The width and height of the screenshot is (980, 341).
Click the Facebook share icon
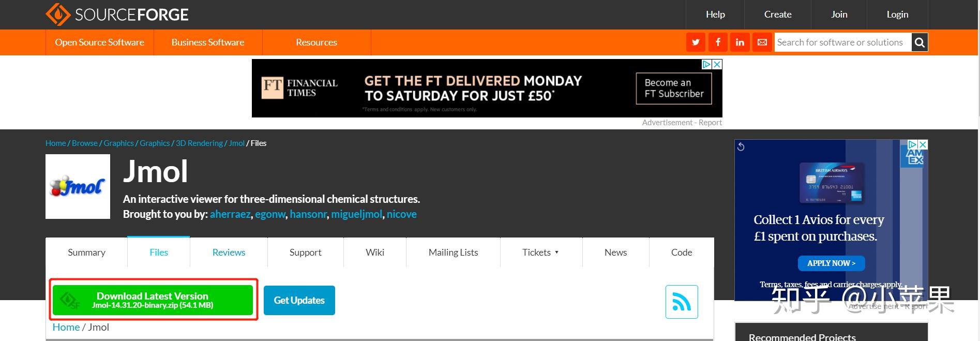coord(718,42)
